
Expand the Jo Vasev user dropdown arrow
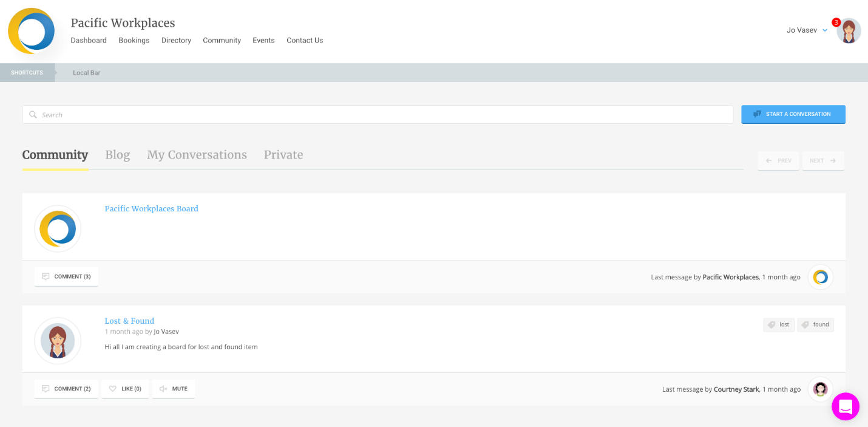[825, 30]
